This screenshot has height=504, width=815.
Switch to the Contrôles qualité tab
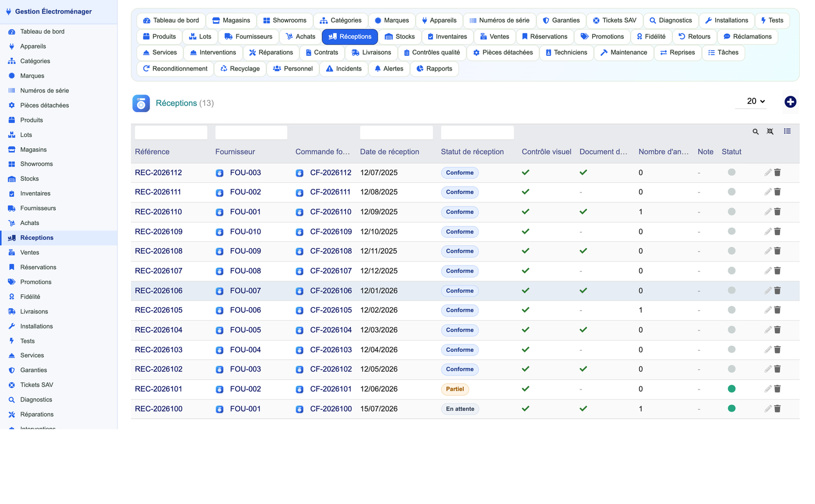coord(432,52)
